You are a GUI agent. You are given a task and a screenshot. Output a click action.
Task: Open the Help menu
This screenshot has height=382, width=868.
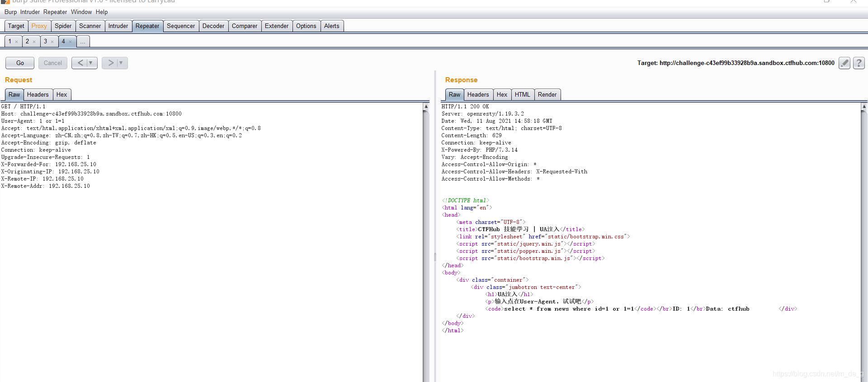[102, 12]
